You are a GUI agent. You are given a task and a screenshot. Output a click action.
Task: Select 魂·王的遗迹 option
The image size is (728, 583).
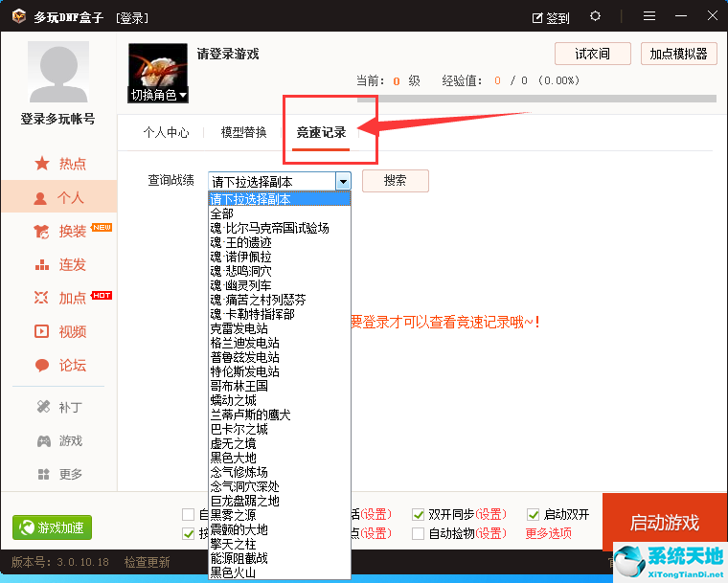click(280, 242)
